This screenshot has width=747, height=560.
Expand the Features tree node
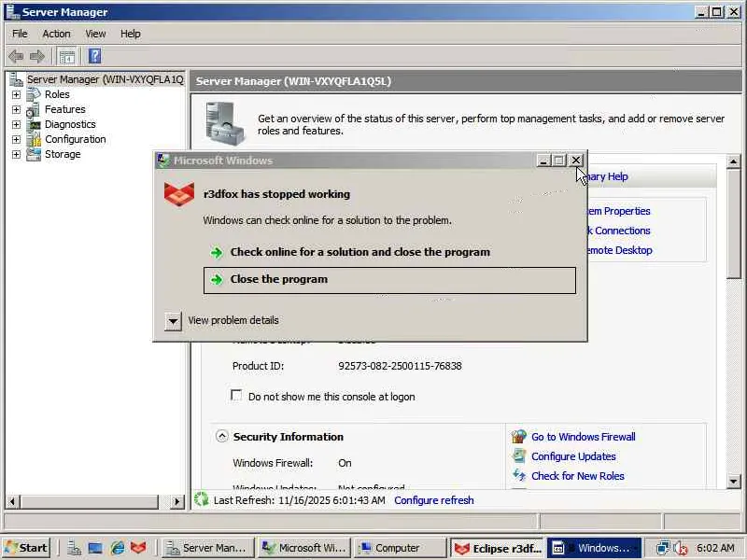16,109
